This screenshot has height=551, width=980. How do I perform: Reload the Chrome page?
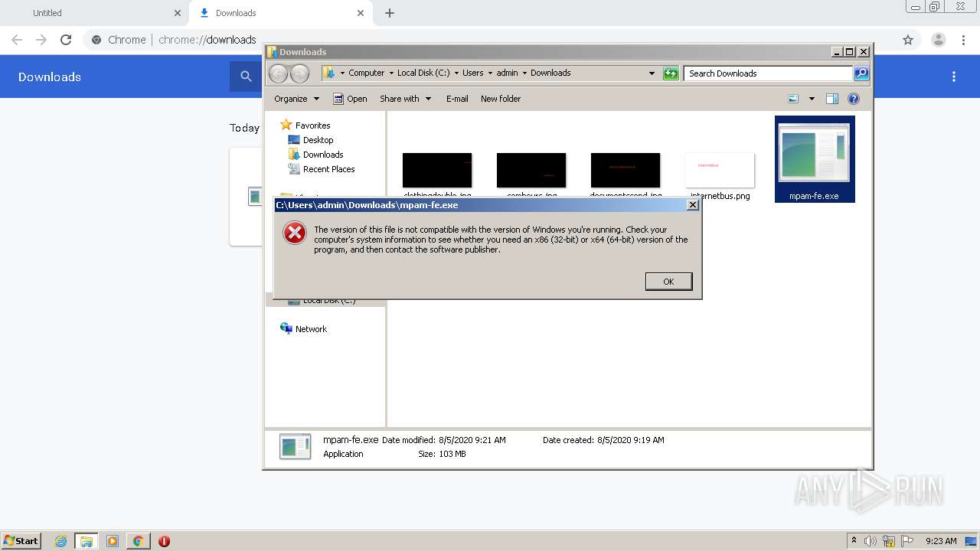66,40
